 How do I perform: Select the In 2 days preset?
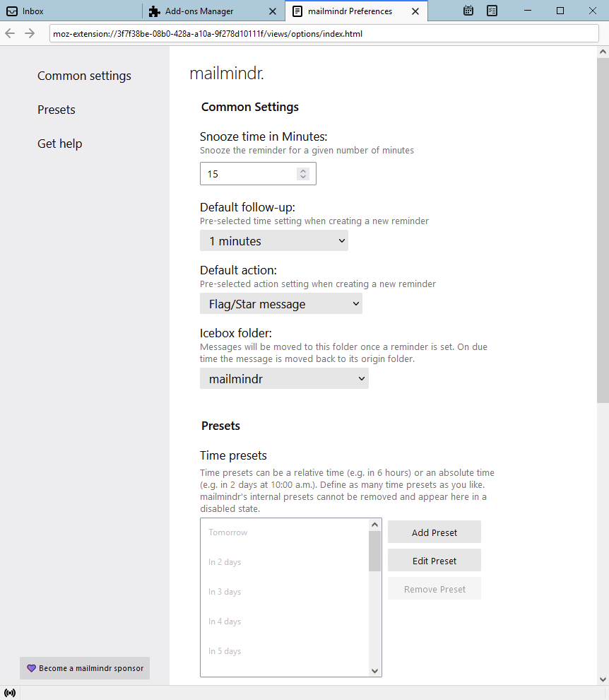coord(285,562)
